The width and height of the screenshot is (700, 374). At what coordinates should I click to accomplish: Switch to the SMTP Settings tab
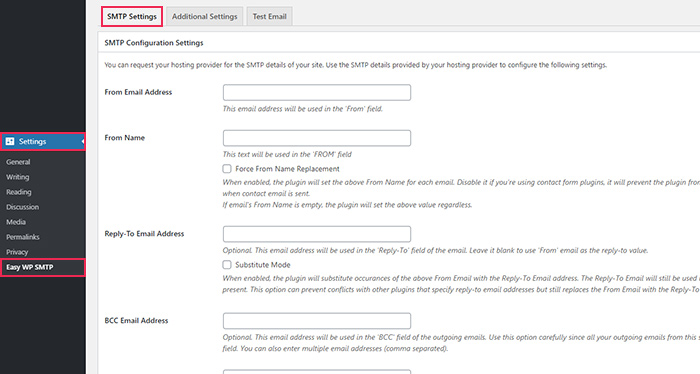pos(132,17)
